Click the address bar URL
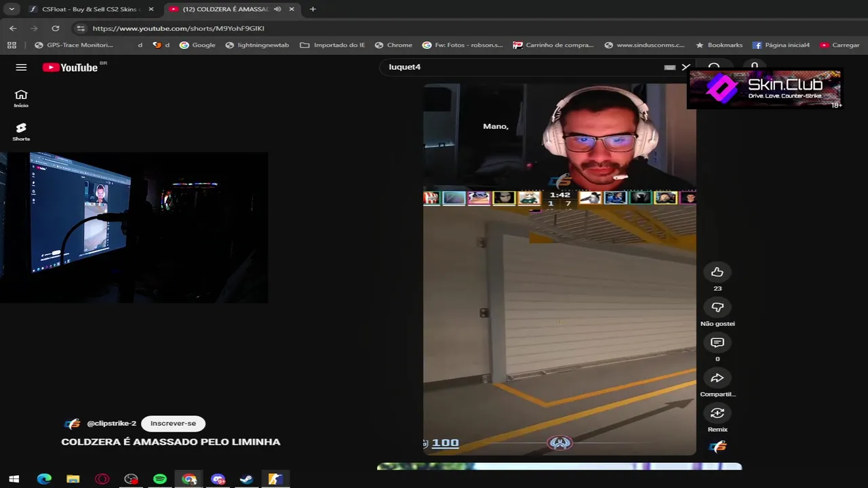 [178, 28]
